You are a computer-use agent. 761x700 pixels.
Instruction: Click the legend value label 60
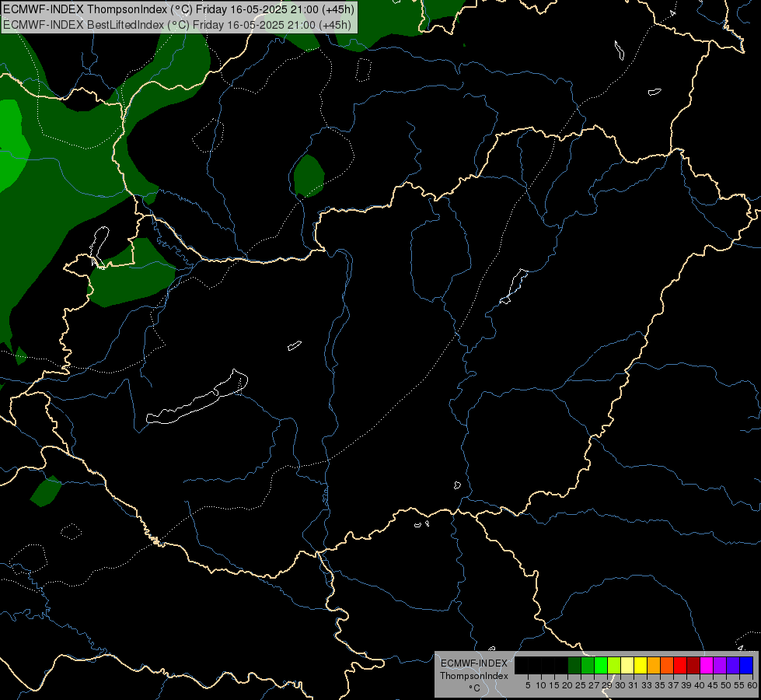(x=752, y=685)
